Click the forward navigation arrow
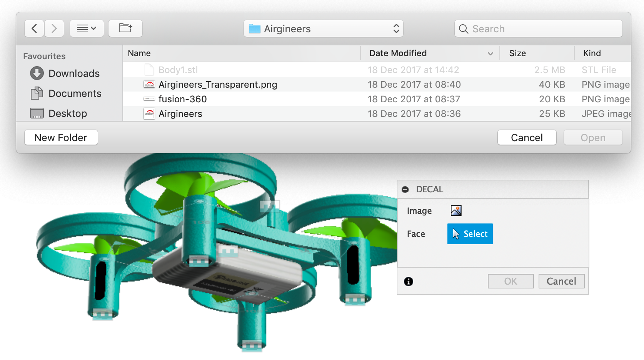Screen dimensions: 644x360 coord(54,28)
